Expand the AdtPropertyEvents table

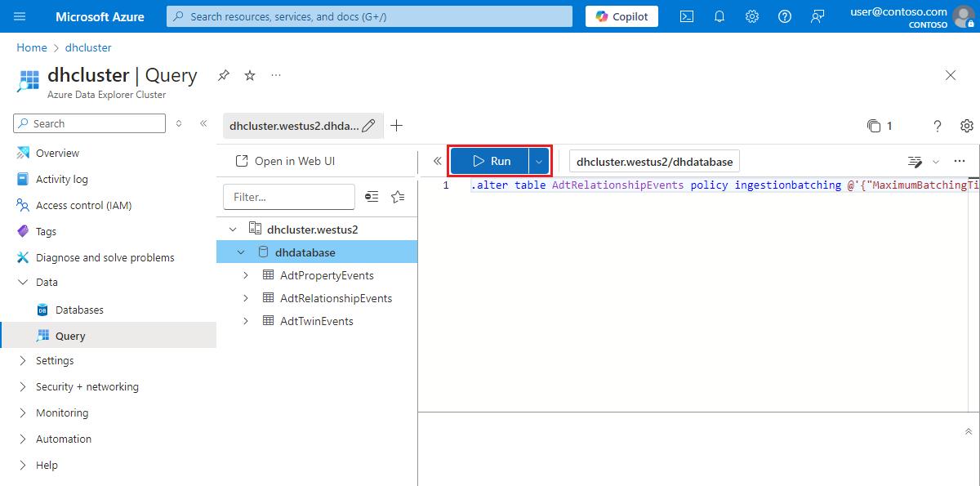246,275
